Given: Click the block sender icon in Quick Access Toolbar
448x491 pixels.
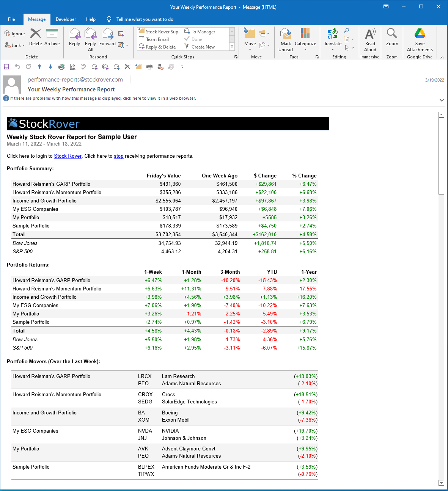Looking at the screenshot, I should 160,67.
